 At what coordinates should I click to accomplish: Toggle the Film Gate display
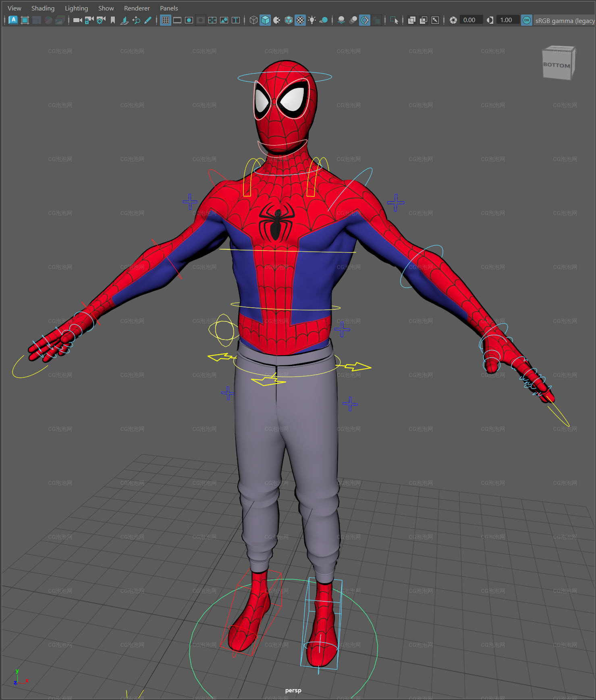[x=177, y=20]
